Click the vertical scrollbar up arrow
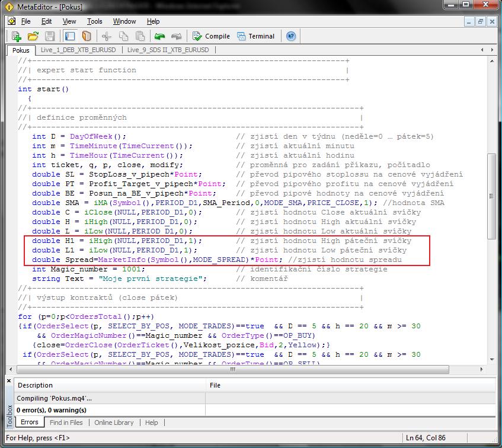This screenshot has width=502, height=448. pos(492,61)
